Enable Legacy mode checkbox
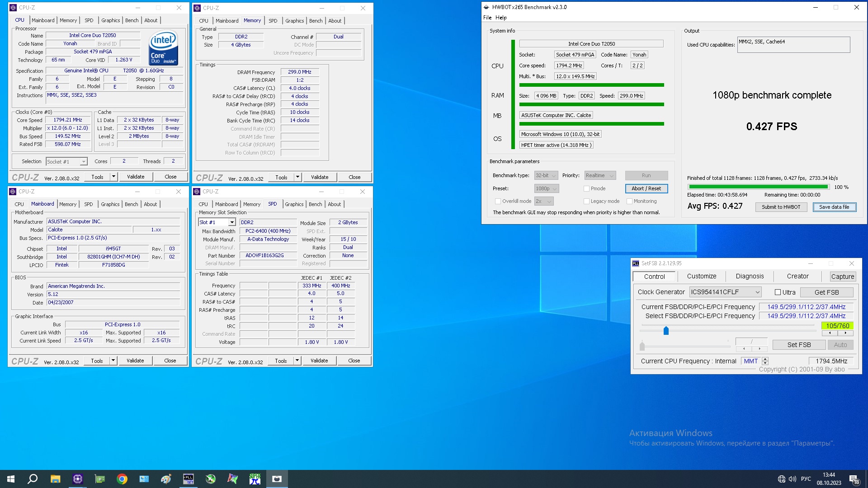This screenshot has width=868, height=488. pos(586,202)
